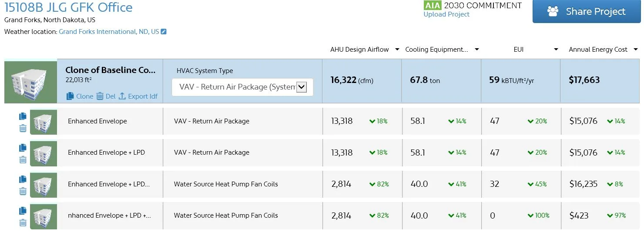This screenshot has width=644, height=232.
Task: Delete the last nhanced Envelope + LPD scenario
Action: [x=23, y=222]
